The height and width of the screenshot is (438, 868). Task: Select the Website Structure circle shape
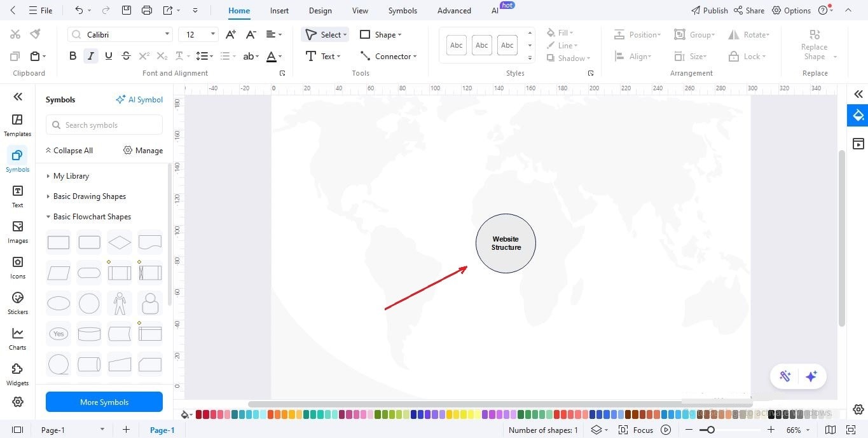(x=506, y=243)
